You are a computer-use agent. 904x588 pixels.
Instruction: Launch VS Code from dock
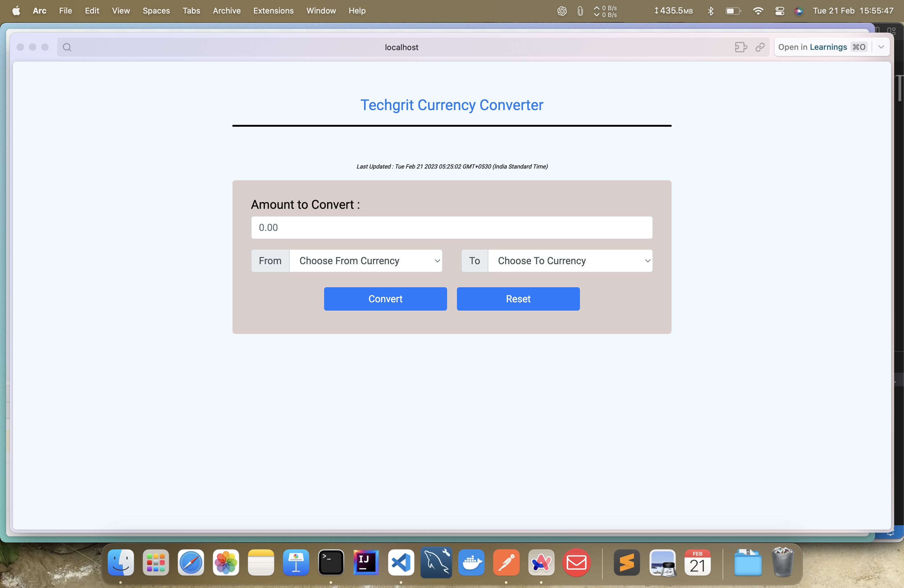coord(401,563)
